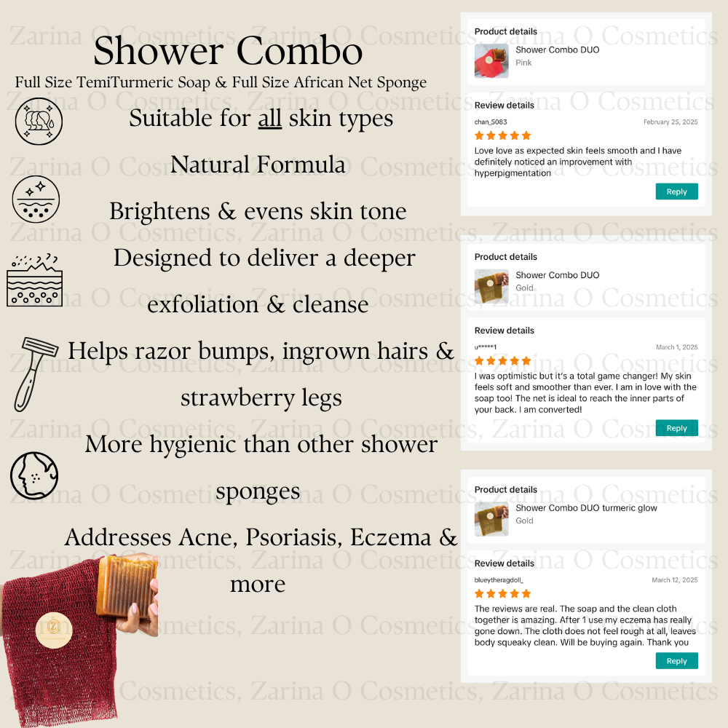Click the star rating on March 1 review

(502, 361)
